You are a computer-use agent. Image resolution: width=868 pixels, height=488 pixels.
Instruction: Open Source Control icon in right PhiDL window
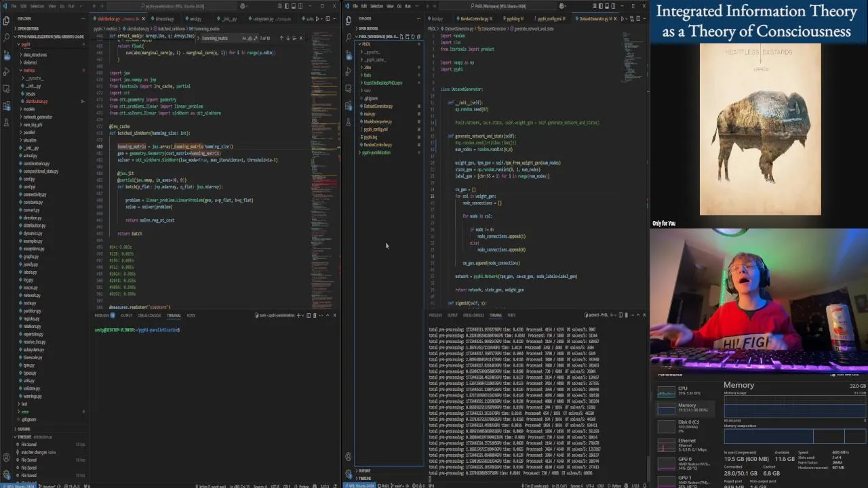[349, 54]
